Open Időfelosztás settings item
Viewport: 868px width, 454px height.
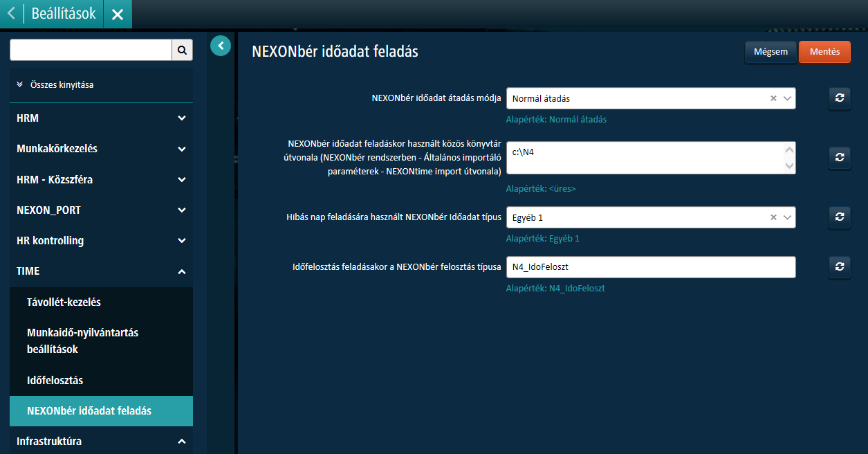[x=101, y=381]
